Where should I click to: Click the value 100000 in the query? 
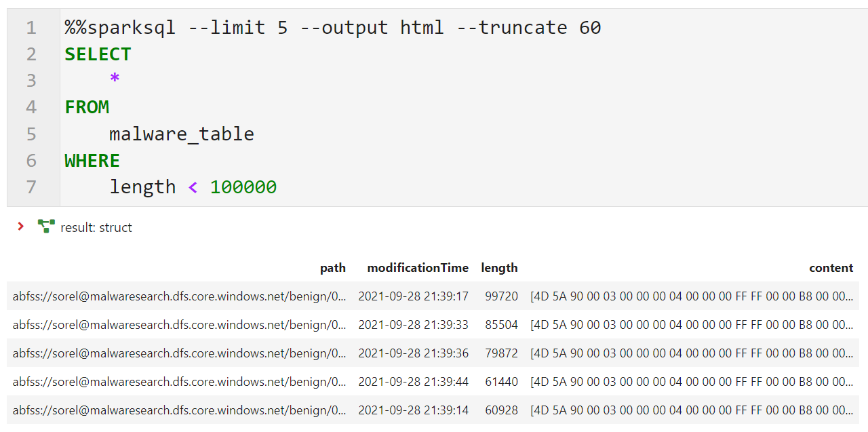coord(243,187)
